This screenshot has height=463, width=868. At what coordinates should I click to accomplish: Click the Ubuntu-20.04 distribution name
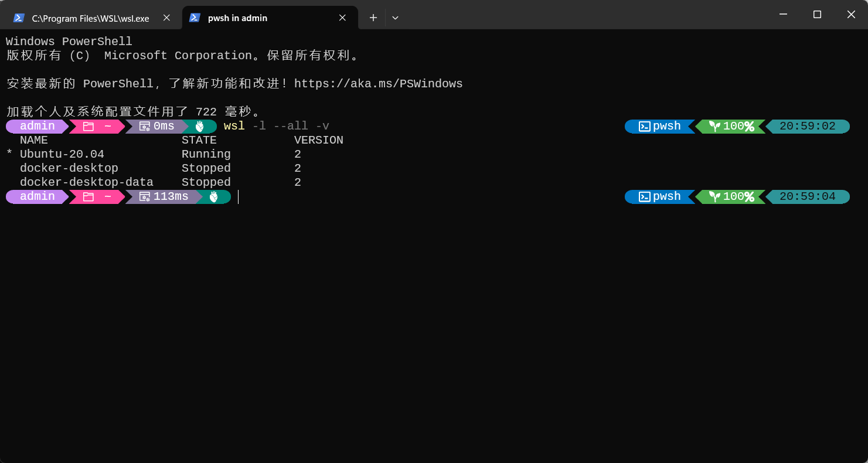pyautogui.click(x=62, y=154)
